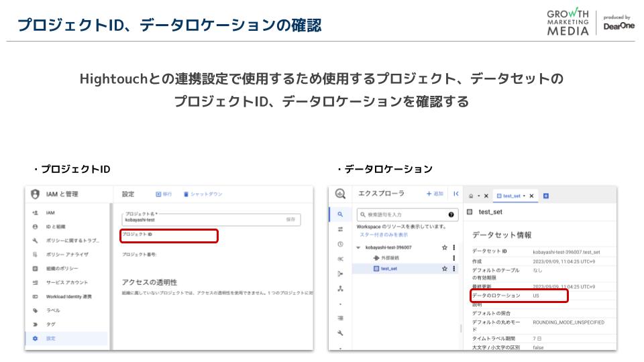This screenshot has height=362, width=644.
Task: Select サービス アカウント in the sidebar
Action: [66, 282]
